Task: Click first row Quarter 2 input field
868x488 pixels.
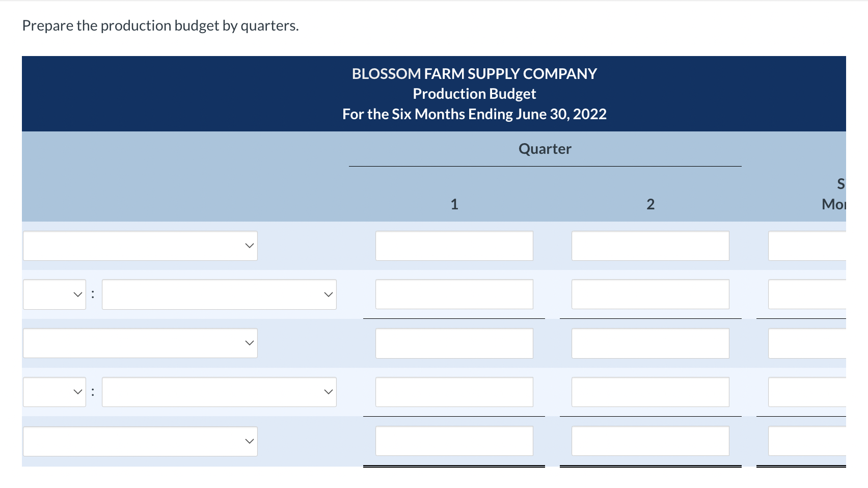Action: click(x=650, y=246)
